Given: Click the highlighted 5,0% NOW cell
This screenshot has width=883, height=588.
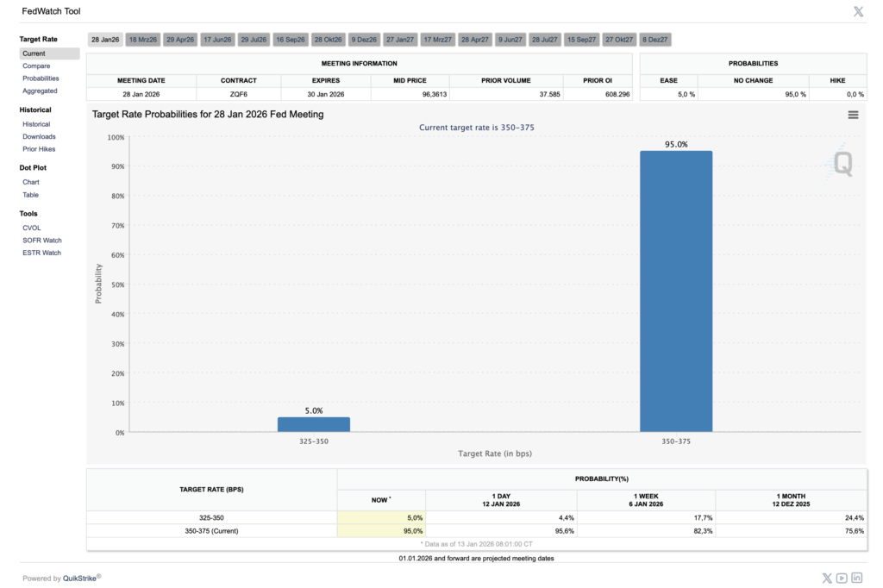Looking at the screenshot, I should point(381,517).
